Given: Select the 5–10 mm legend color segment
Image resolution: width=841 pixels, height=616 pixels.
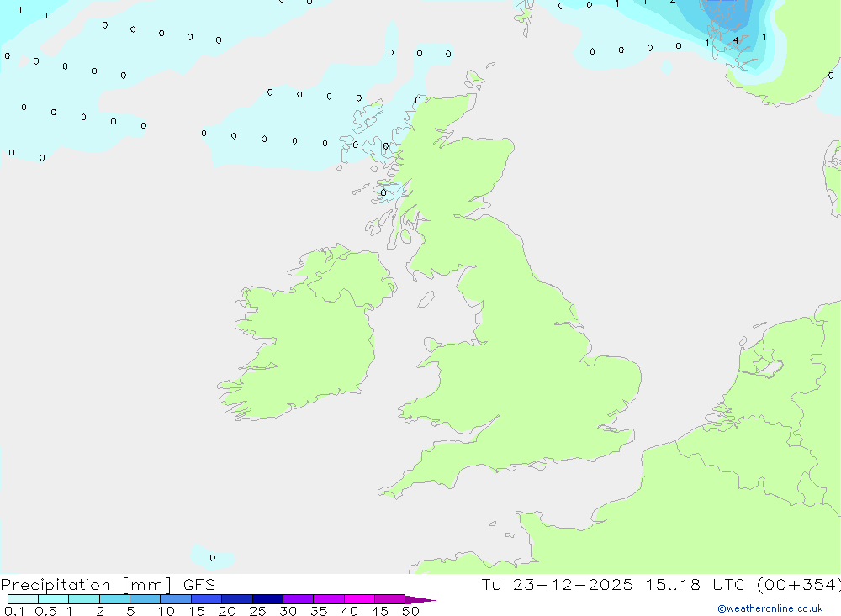Looking at the screenshot, I should tap(145, 599).
